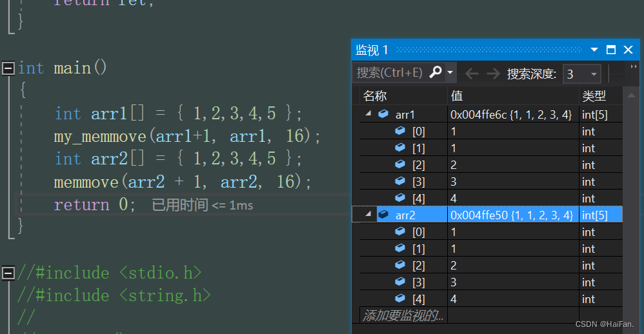Click the cube icon beside arr1
This screenshot has height=334, width=644.
383,114
